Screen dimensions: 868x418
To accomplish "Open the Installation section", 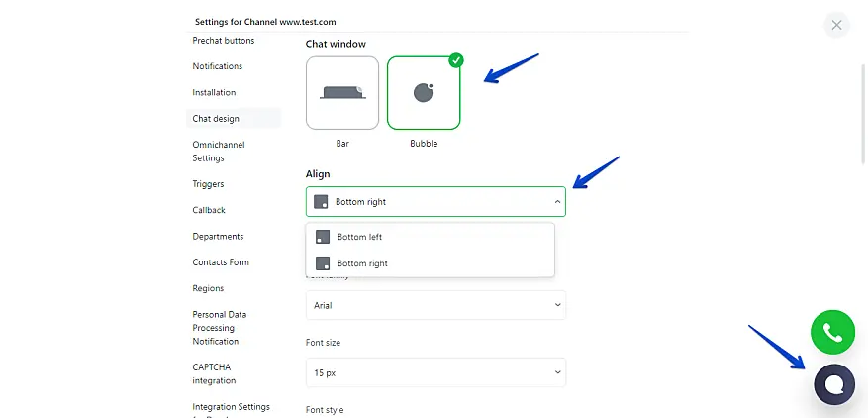I will tap(214, 92).
